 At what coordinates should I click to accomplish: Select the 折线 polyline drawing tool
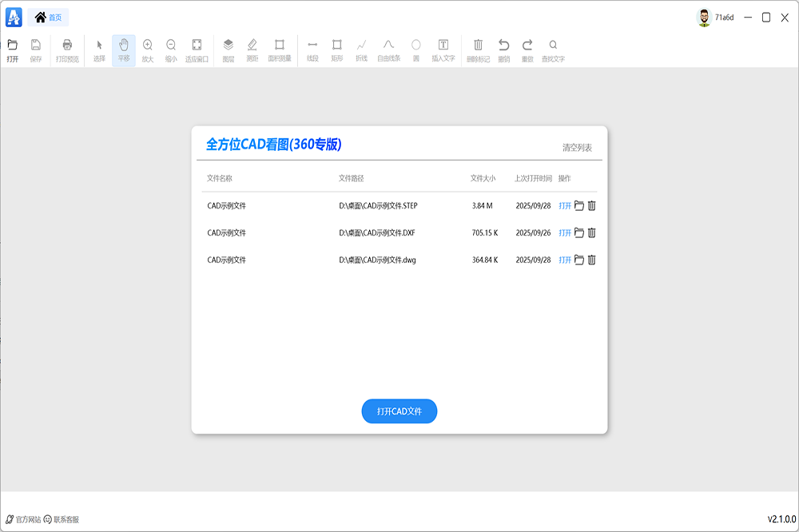361,50
